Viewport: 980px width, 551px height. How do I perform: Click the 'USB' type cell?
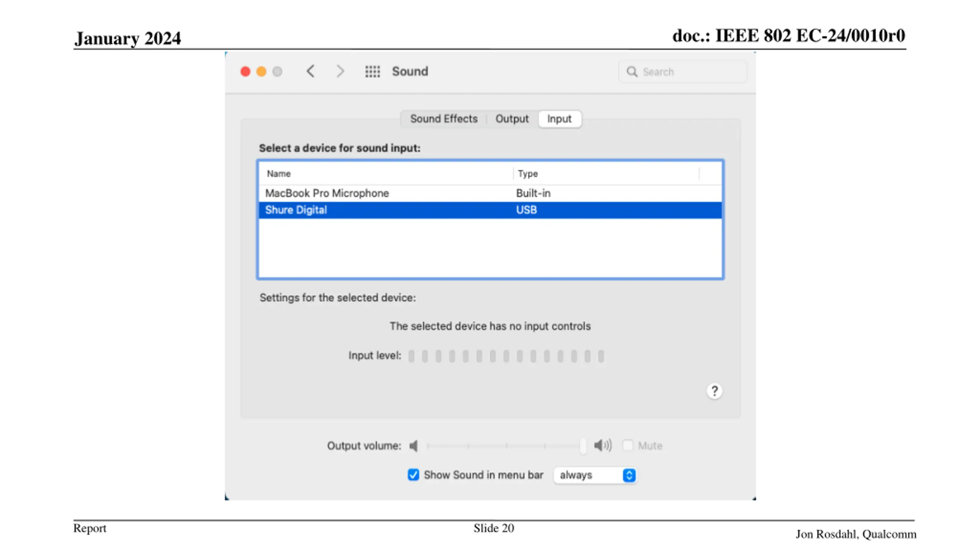click(526, 210)
